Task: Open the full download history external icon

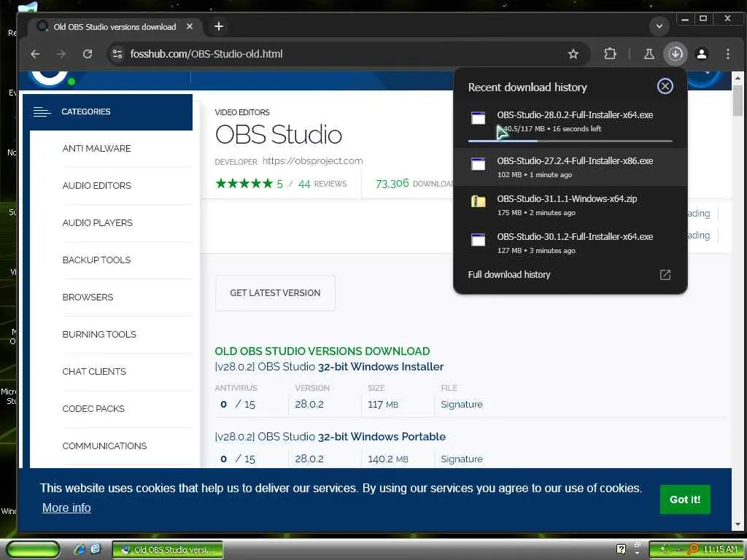Action: tap(665, 275)
